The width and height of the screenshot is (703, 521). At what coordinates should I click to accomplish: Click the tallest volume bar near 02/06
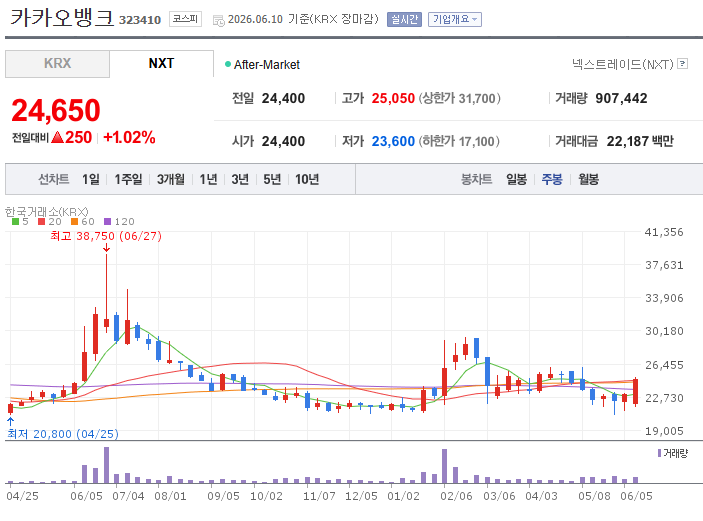click(x=444, y=466)
